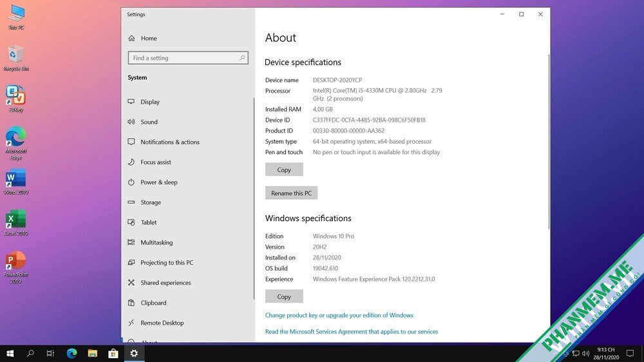Select Product ID 00330-80000-00000-AA362

pyautogui.click(x=348, y=131)
